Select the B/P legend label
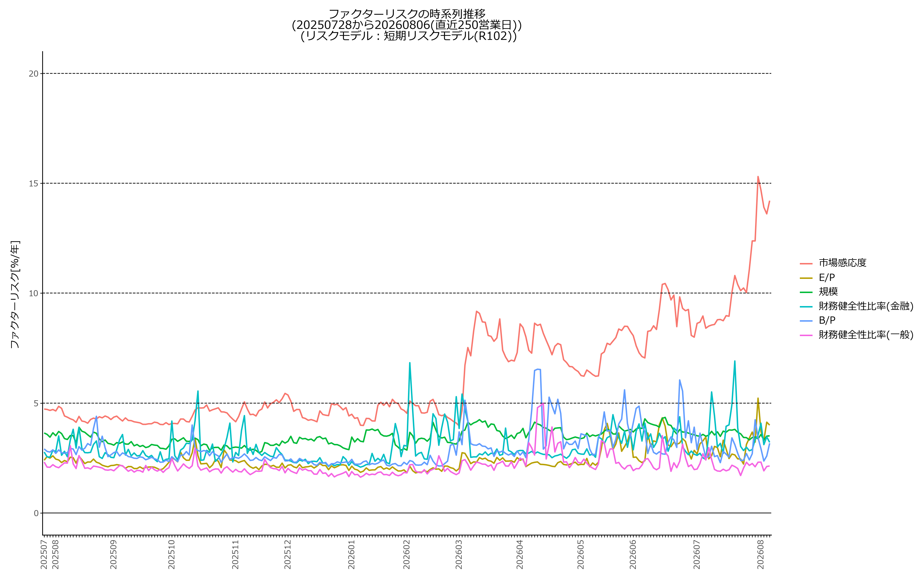 827,320
